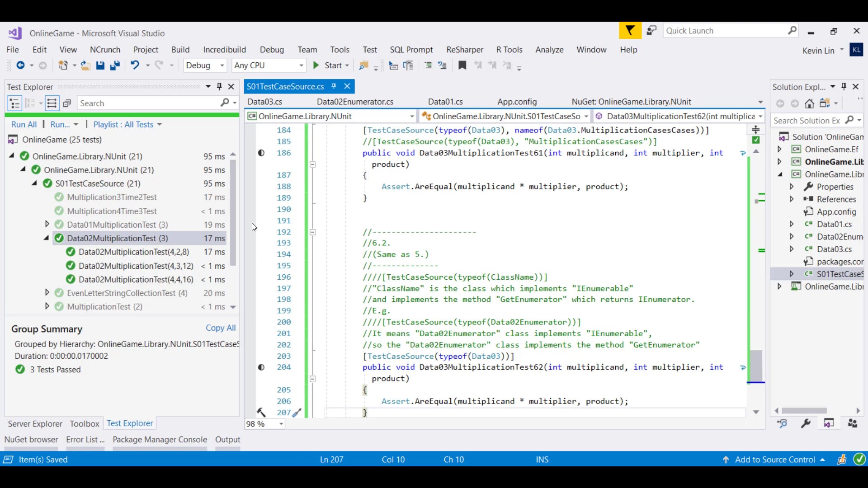Screen dimensions: 868x488
Task: Click the notifications filter flag icon
Action: click(x=630, y=31)
